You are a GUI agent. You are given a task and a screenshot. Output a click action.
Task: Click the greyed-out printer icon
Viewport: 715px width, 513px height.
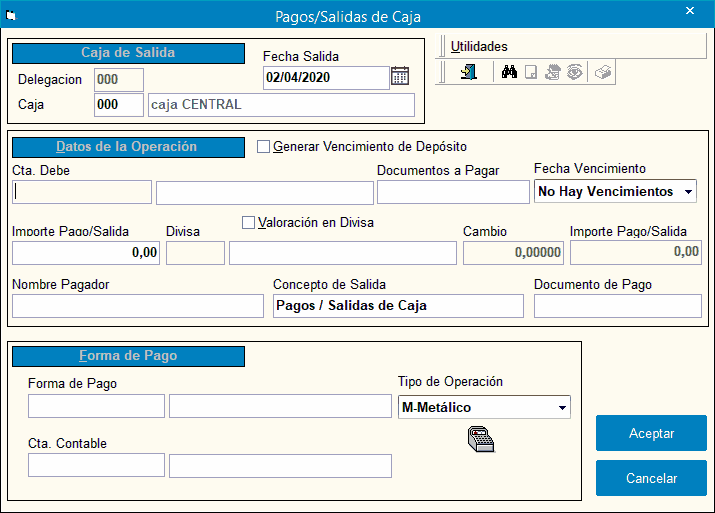click(x=603, y=73)
